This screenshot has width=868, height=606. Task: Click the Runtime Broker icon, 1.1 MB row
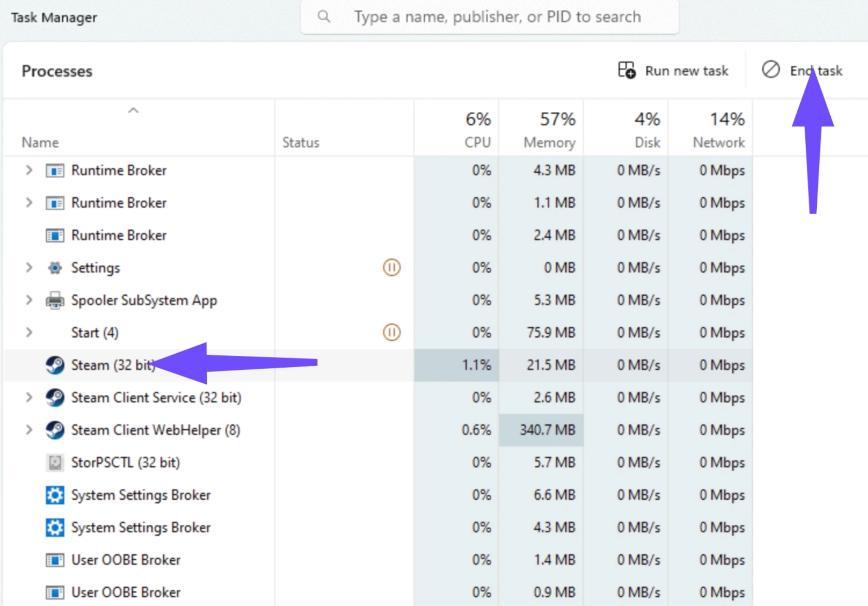point(55,203)
